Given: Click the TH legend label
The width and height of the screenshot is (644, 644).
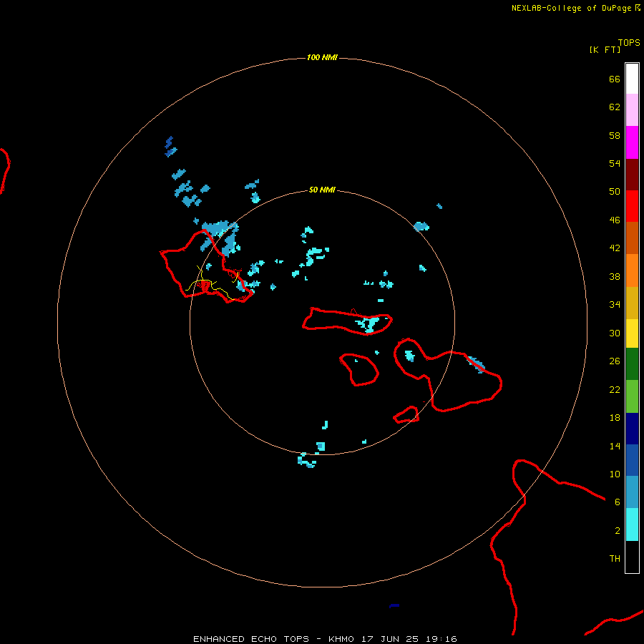Looking at the screenshot, I should (x=615, y=558).
